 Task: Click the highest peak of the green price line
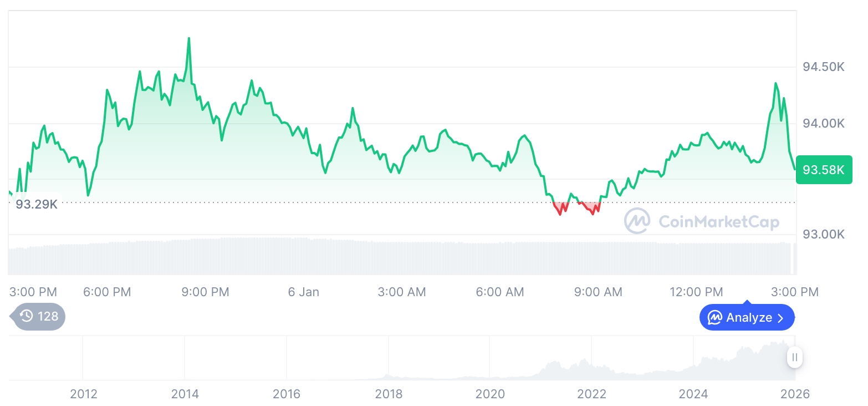(x=189, y=39)
